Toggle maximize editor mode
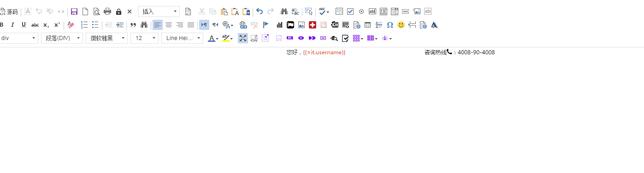644x173 pixels. point(242,38)
